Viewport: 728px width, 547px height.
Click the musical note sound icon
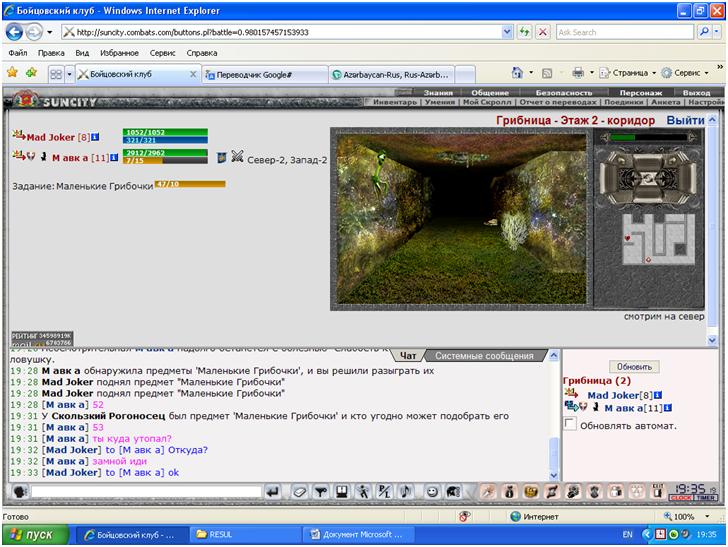coord(406,491)
